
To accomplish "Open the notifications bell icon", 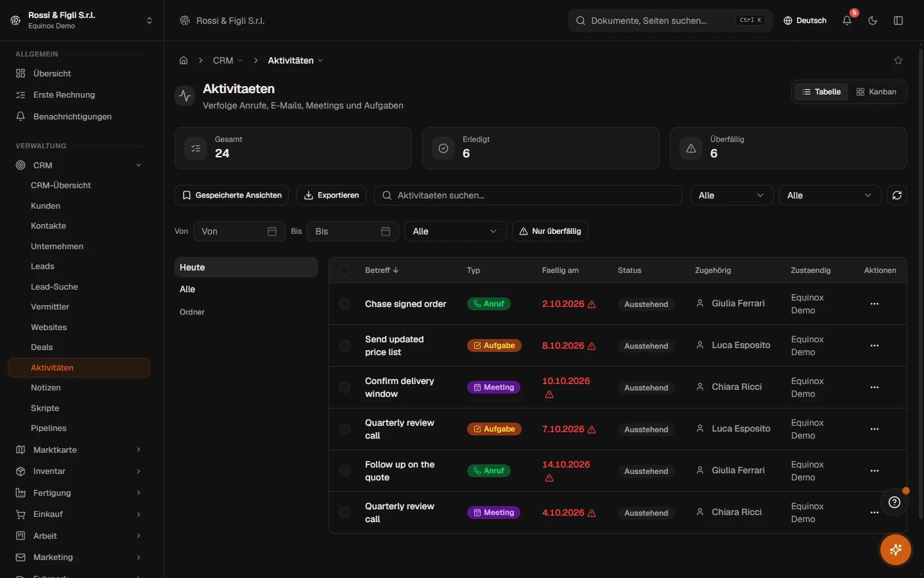I will (x=847, y=21).
